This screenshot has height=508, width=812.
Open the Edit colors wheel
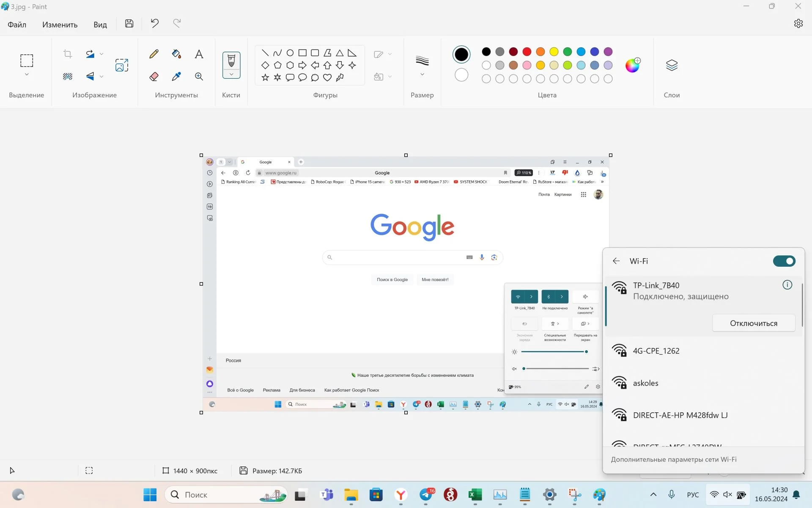tap(633, 65)
